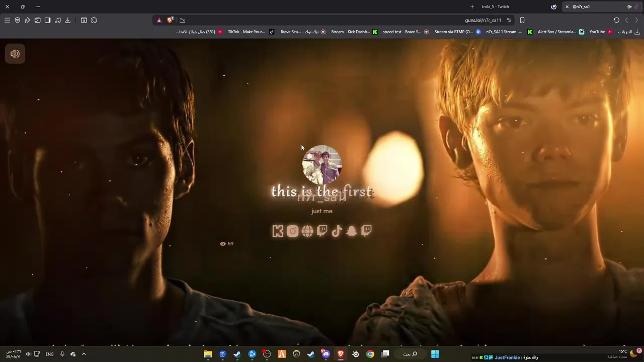644x362 pixels.
Task: Mute the page audio speaker button
Action: point(15,54)
